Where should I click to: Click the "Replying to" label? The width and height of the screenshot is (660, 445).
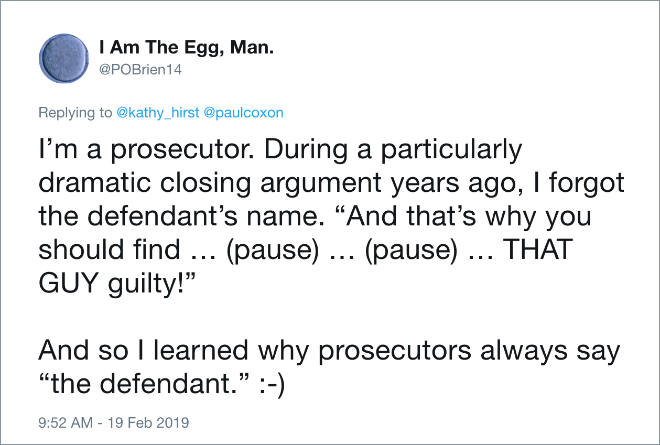point(75,113)
